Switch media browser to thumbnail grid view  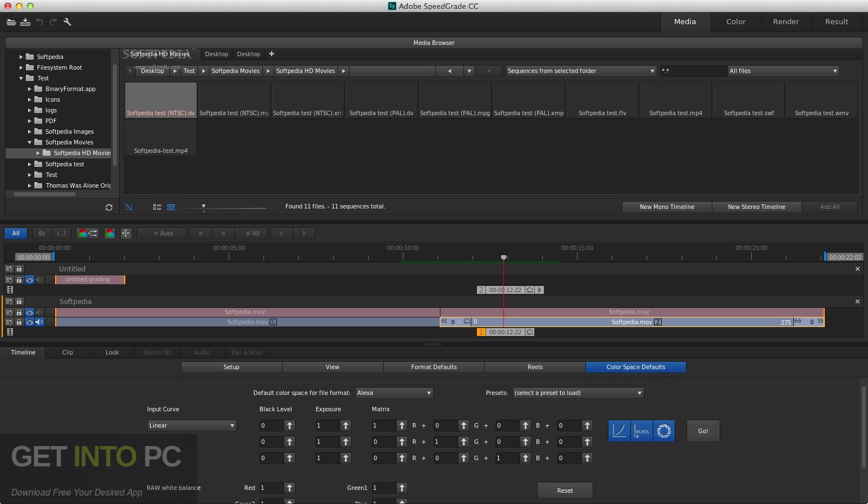[171, 207]
